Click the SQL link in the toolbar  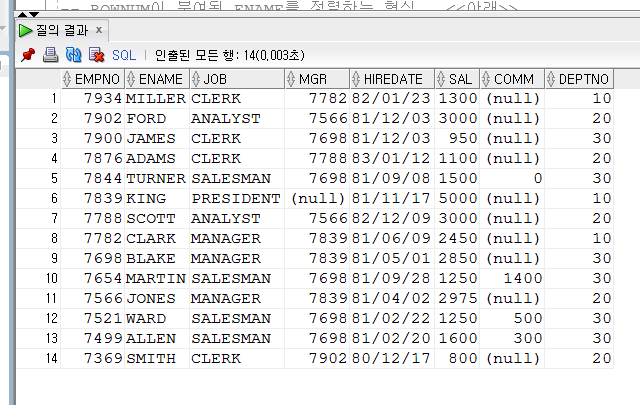pos(124,55)
